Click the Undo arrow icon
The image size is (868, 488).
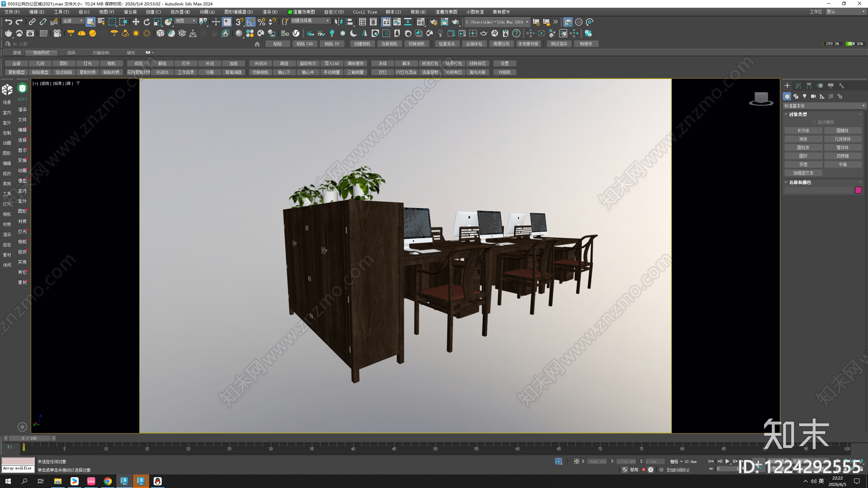tap(9, 22)
